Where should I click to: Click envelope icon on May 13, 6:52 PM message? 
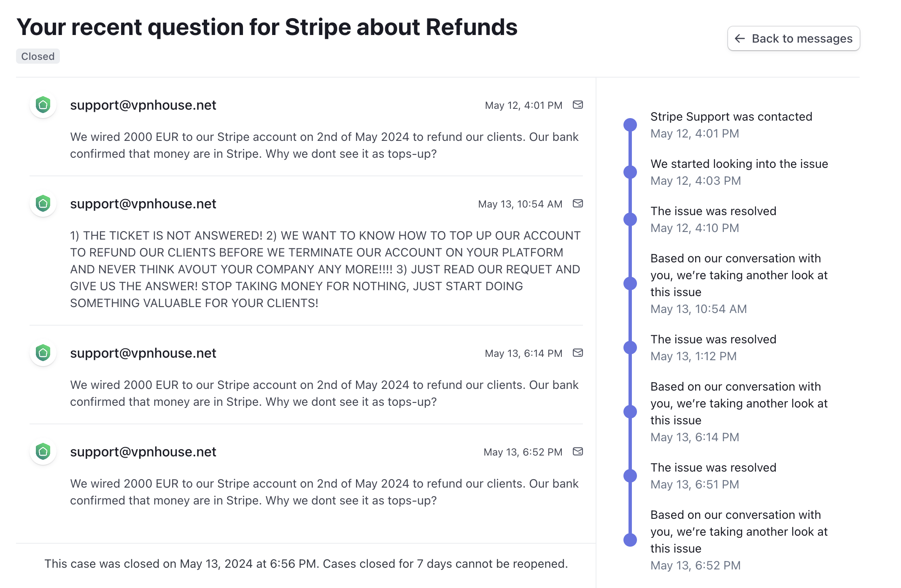pos(577,451)
